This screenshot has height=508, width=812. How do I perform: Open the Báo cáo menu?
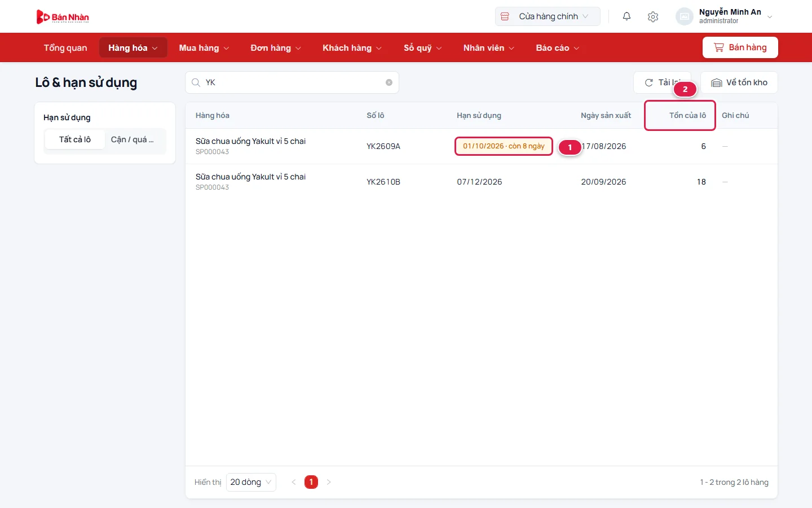558,48
